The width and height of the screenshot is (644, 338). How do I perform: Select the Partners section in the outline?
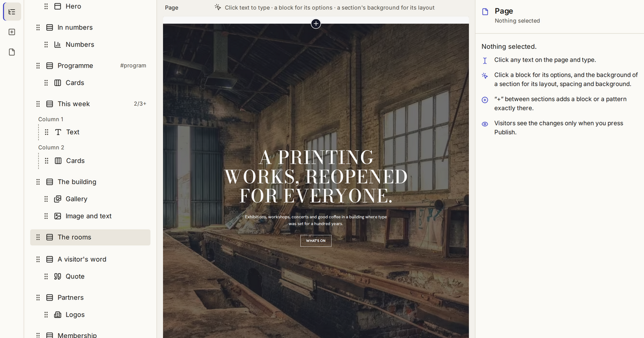pos(90,297)
